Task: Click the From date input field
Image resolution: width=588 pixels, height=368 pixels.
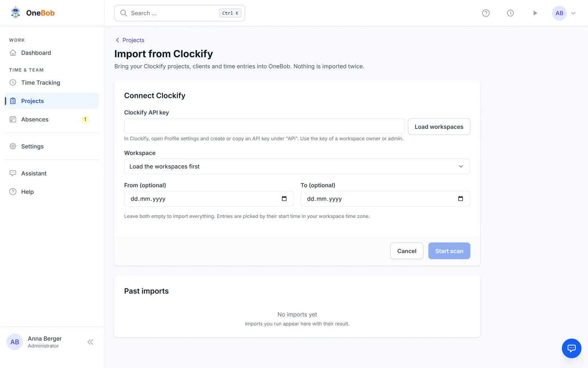Action: click(x=209, y=199)
